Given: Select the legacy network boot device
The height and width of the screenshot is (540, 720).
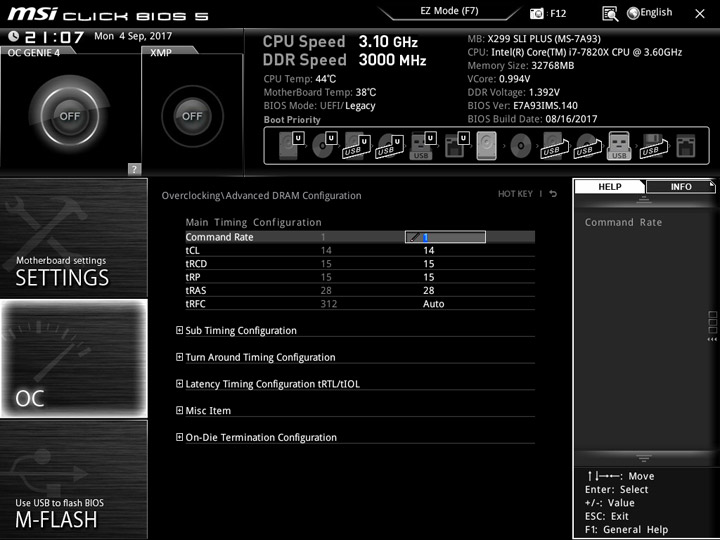Looking at the screenshot, I should (686, 146).
